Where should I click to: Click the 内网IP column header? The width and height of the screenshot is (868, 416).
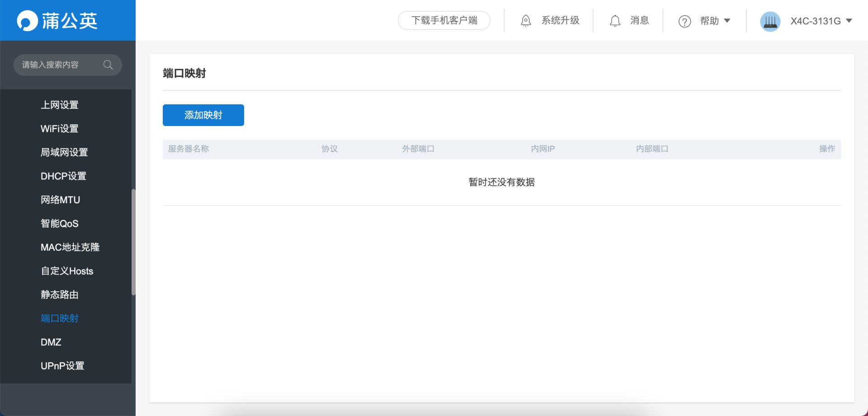point(542,149)
